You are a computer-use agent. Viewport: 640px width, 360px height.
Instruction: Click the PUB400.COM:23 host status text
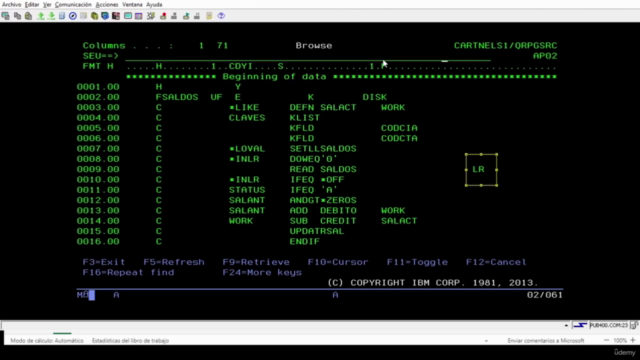[609, 325]
